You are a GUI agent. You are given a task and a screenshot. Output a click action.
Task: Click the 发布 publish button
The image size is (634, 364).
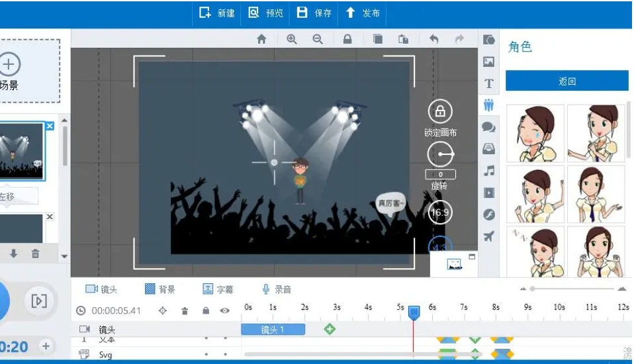pos(363,13)
